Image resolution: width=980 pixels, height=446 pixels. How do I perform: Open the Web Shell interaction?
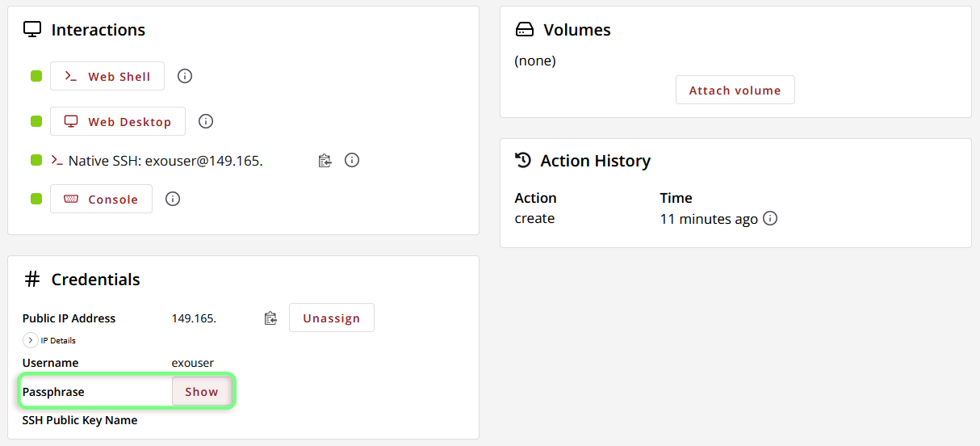pyautogui.click(x=107, y=76)
